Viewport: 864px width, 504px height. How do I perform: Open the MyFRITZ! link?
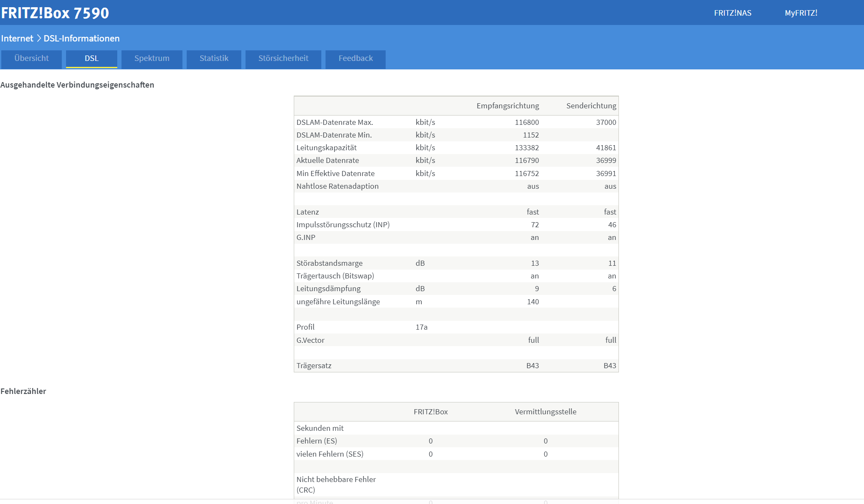pyautogui.click(x=801, y=13)
